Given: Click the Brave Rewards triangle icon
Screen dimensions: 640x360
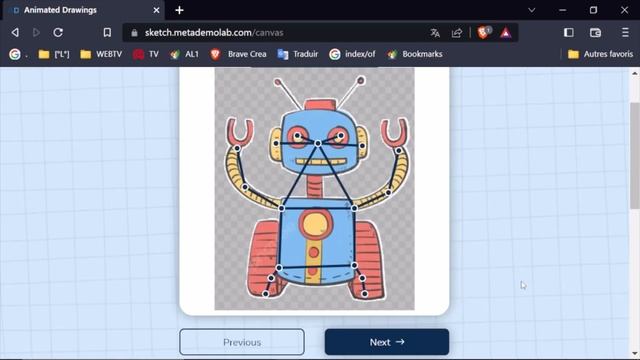Looking at the screenshot, I should [x=505, y=33].
